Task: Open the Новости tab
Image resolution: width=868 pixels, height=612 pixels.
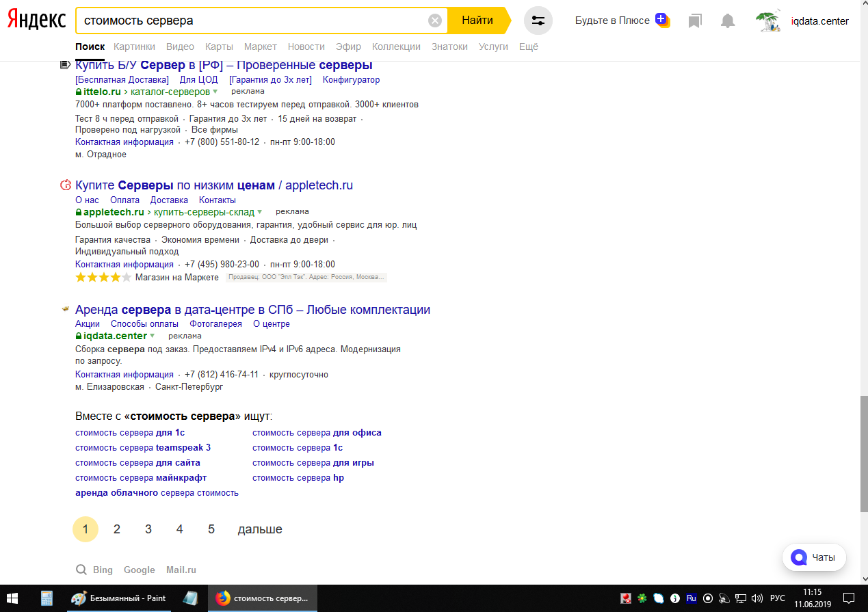Action: click(306, 46)
